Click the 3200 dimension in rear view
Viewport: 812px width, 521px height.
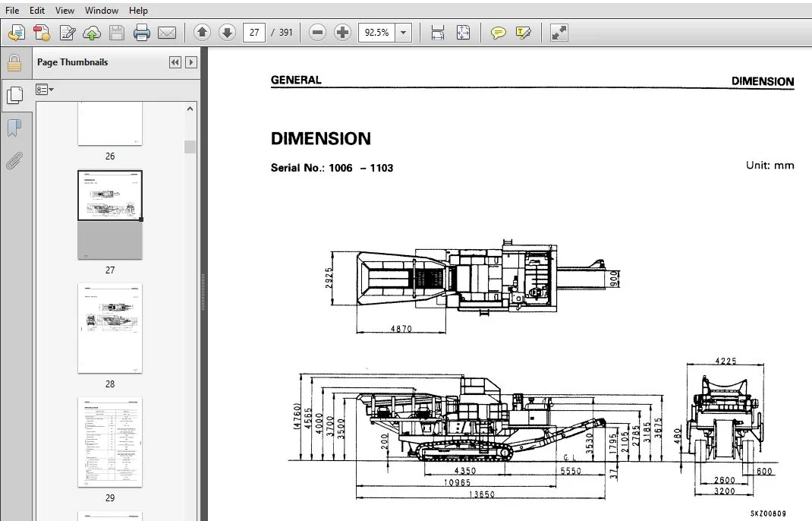click(724, 491)
